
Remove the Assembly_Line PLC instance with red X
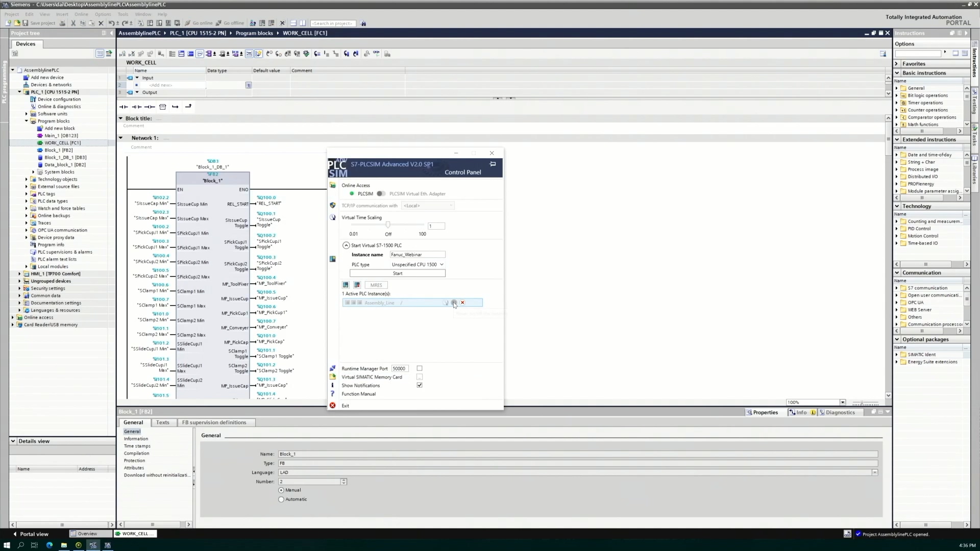(x=462, y=303)
